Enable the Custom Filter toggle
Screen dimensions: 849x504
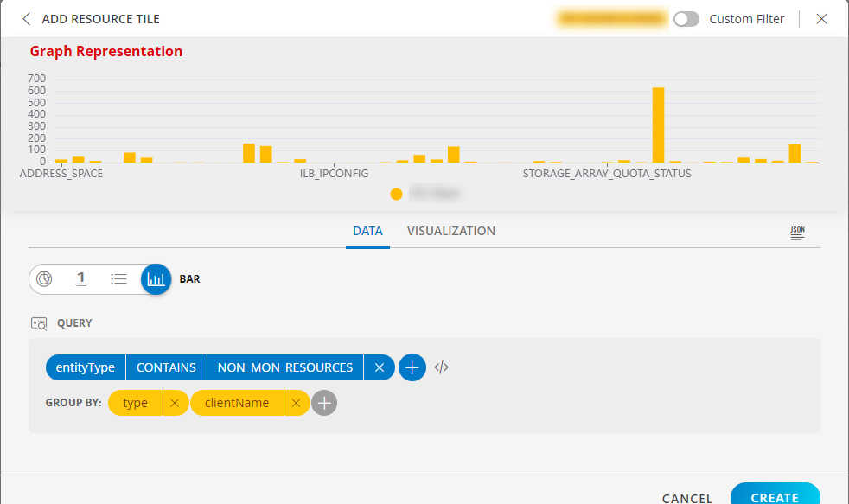coord(686,19)
